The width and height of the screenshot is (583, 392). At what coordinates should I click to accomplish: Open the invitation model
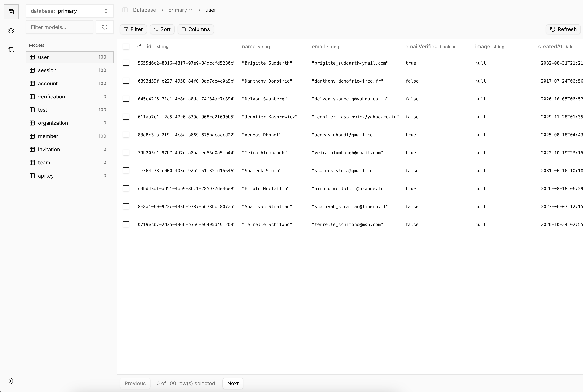click(70, 149)
